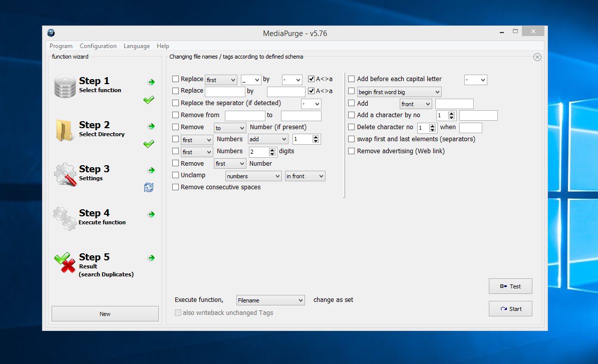Open capital letter separator dropdown
This screenshot has width=598, height=364.
coord(476,80)
